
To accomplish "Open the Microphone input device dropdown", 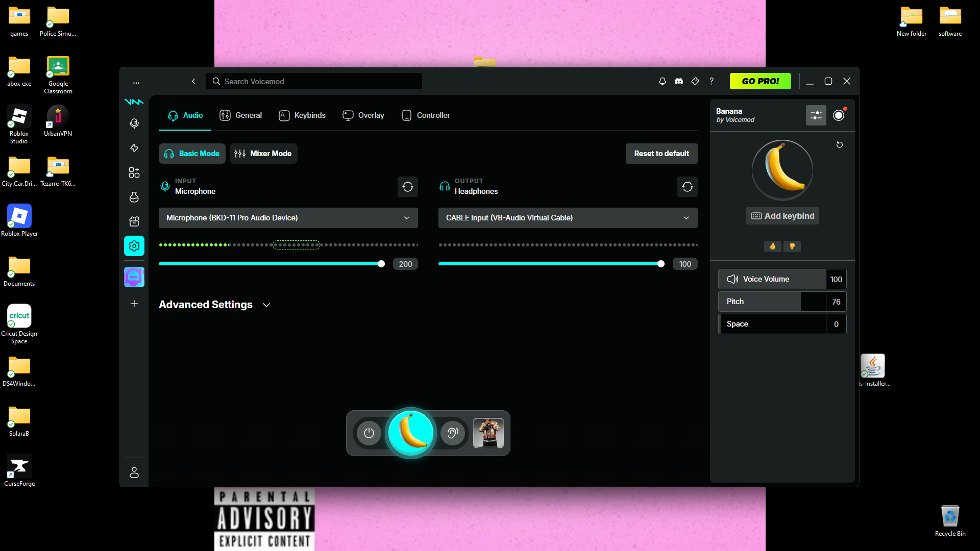I will tap(288, 218).
